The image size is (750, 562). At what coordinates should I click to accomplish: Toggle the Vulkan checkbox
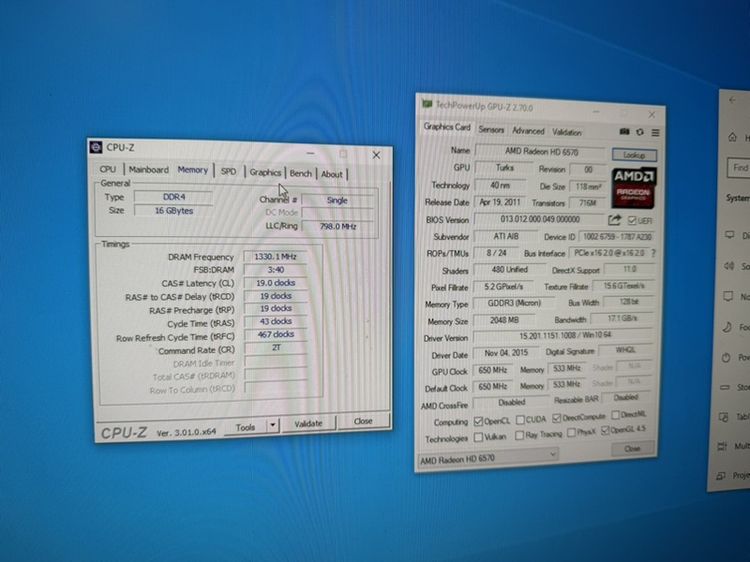click(x=478, y=437)
